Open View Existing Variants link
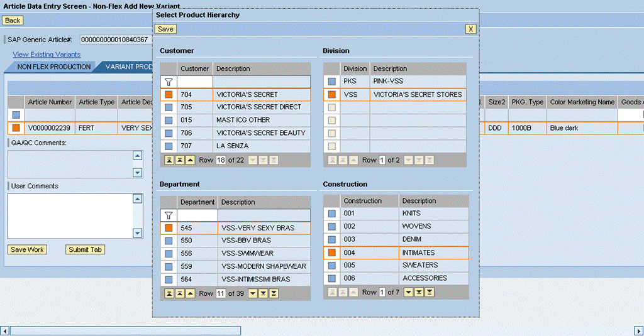This screenshot has width=644, height=336. 47,55
